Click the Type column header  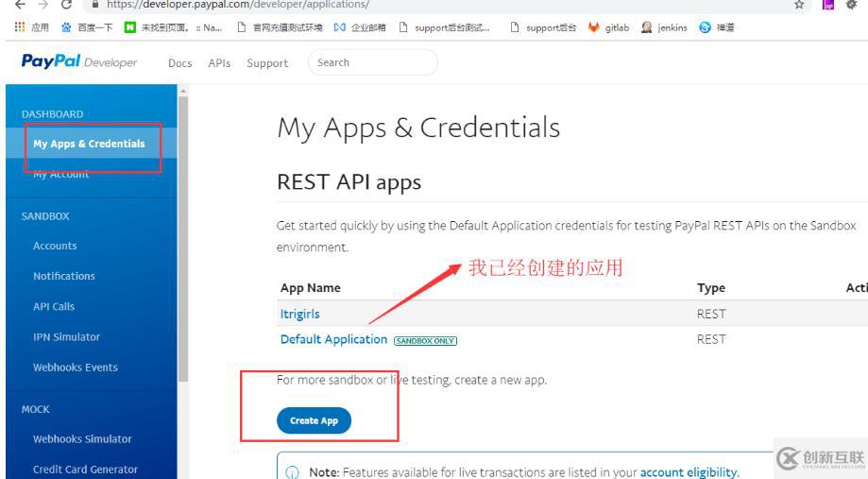(711, 288)
